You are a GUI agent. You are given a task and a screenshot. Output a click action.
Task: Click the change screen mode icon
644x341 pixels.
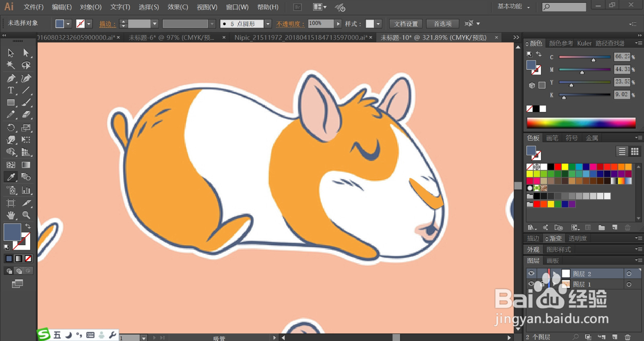click(17, 284)
